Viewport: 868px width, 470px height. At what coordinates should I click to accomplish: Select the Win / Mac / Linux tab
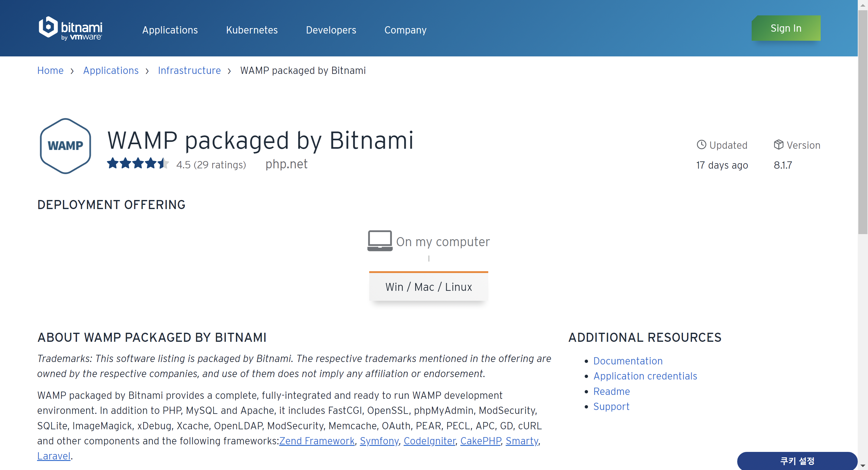click(428, 287)
